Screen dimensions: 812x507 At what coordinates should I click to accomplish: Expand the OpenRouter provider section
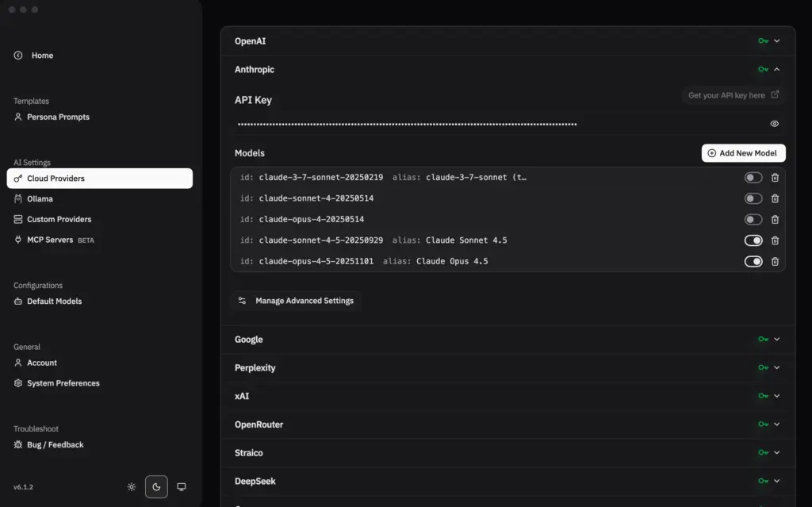[x=775, y=424]
